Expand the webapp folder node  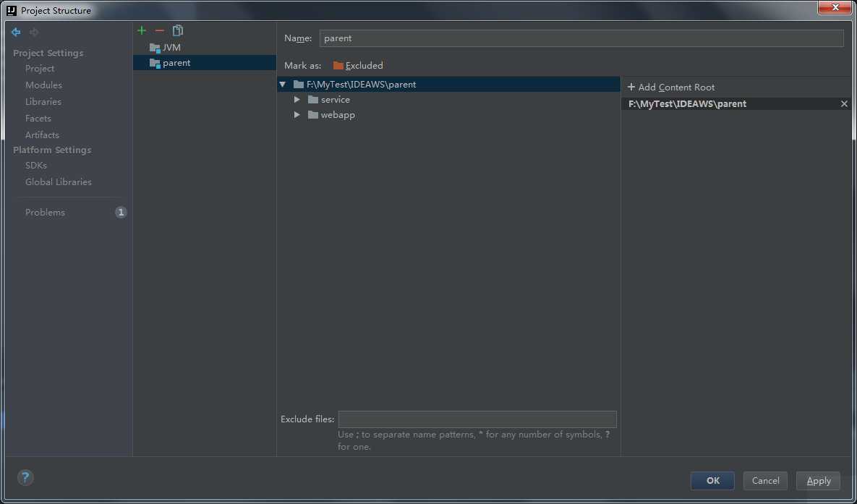tap(297, 115)
